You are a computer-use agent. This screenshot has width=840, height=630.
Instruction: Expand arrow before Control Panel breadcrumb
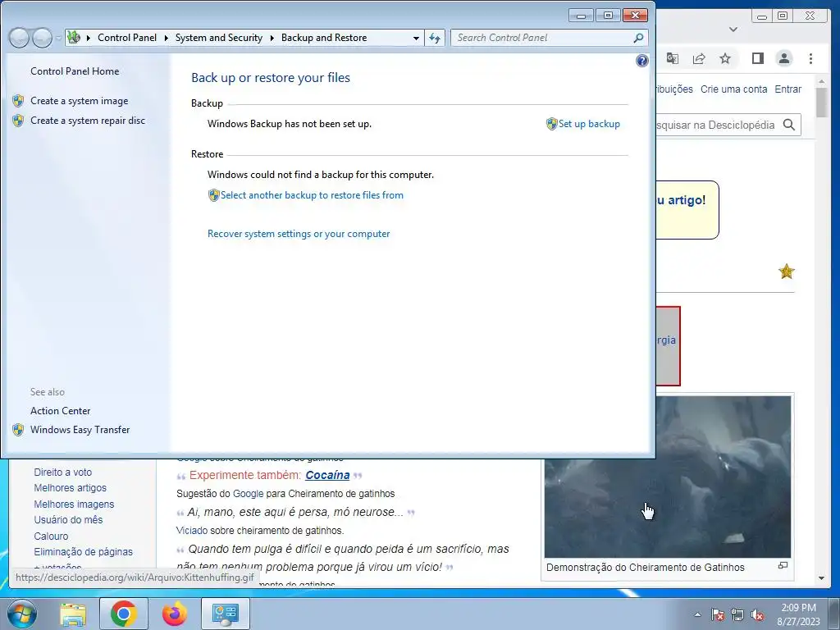point(89,38)
